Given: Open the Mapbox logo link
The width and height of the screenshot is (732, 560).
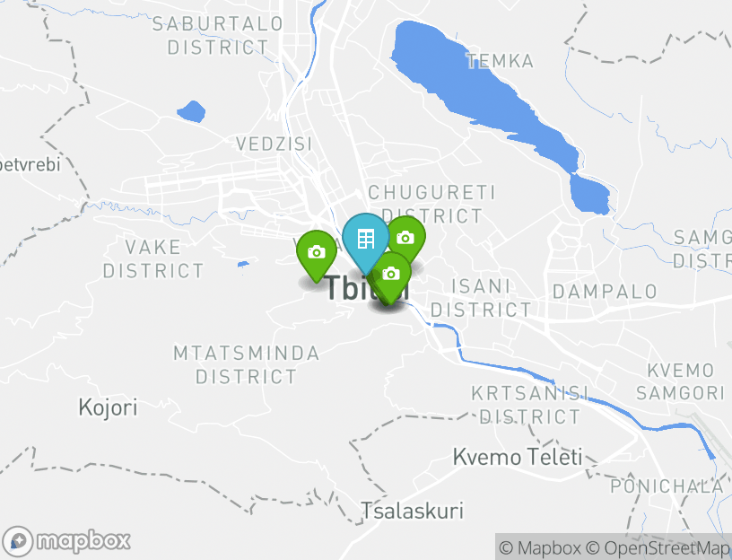Looking at the screenshot, I should 65,541.
